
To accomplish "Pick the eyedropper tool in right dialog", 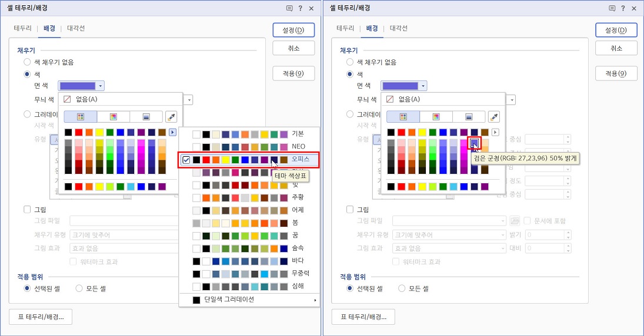I will [494, 117].
